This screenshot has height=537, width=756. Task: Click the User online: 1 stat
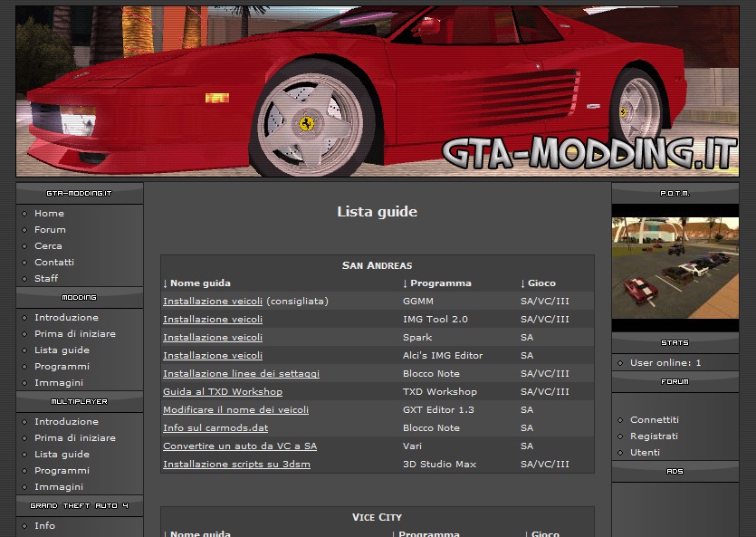point(665,363)
